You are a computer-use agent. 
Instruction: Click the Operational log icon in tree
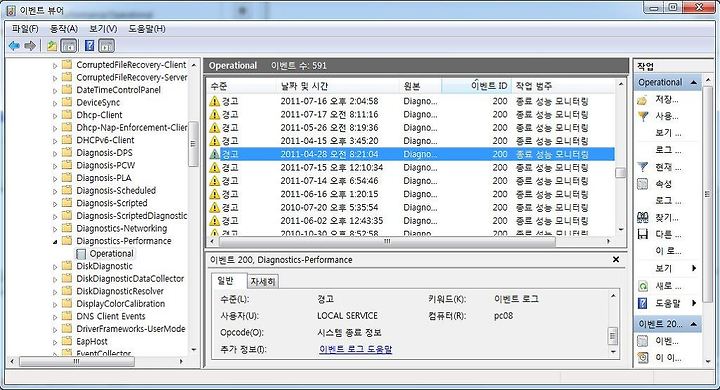coord(81,254)
